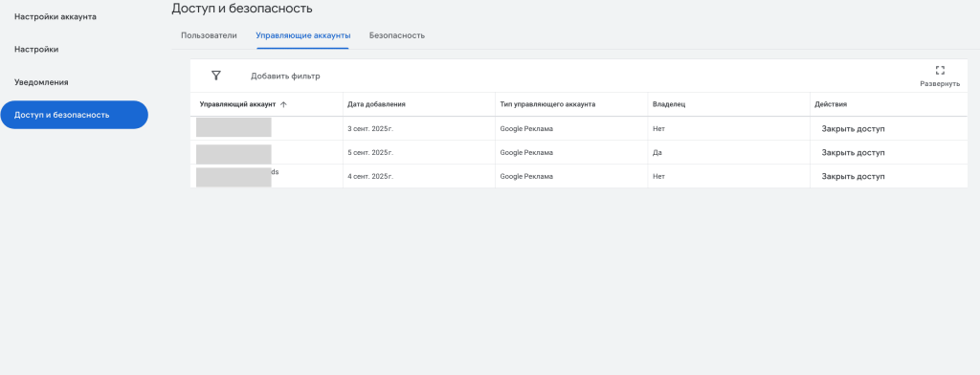Click owner value Нет in 4 сент. row
Image resolution: width=980 pixels, height=375 pixels.
tap(658, 176)
